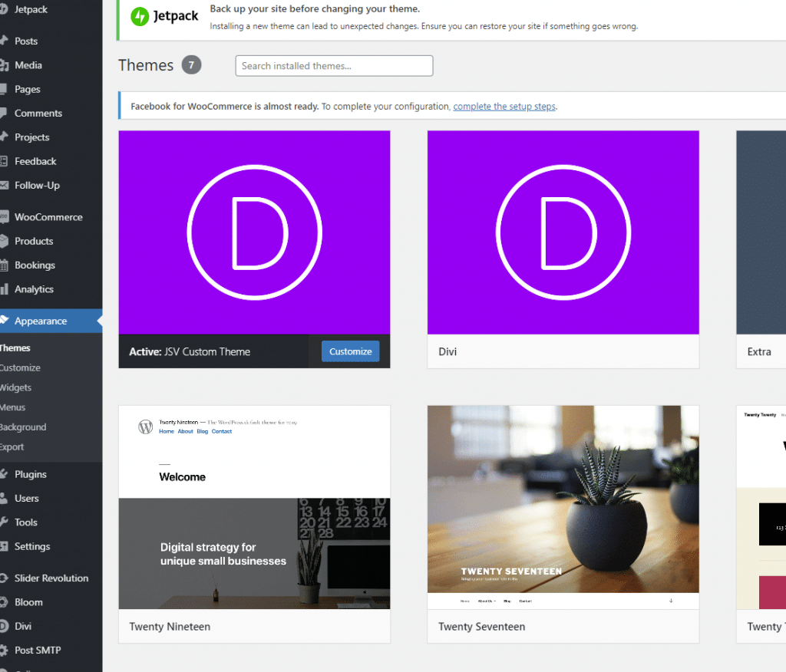The image size is (786, 672).
Task: Click the Tools wrench icon
Action: [x=4, y=522]
